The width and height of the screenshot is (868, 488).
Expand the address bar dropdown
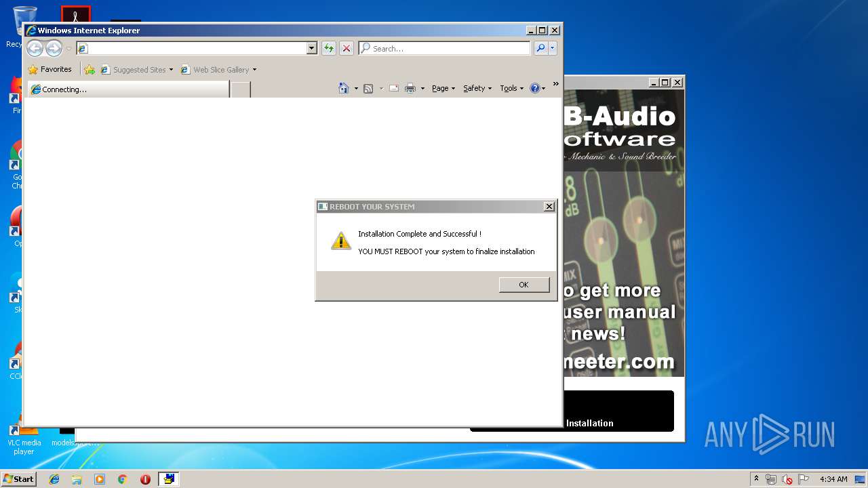click(312, 48)
